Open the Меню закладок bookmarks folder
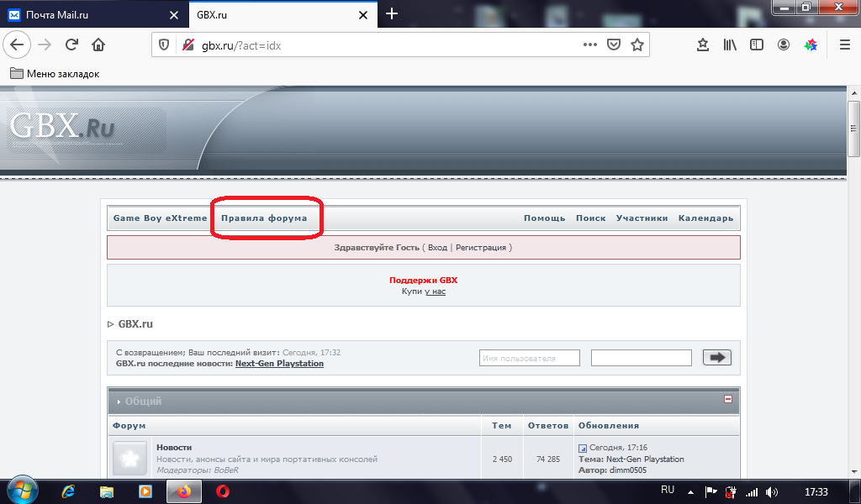This screenshot has width=861, height=504. (x=55, y=73)
